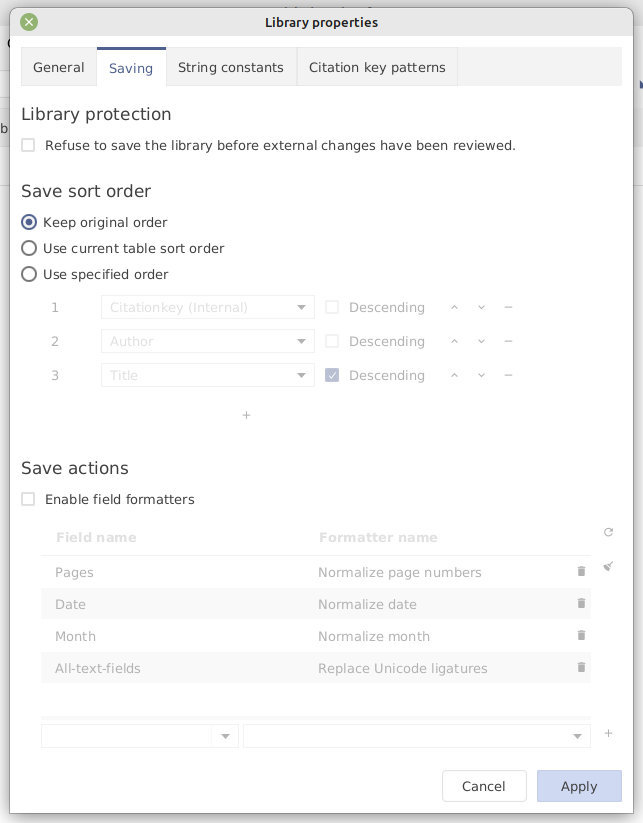Expand the formatter name dropdown at bottom
The width and height of the screenshot is (643, 823).
416,736
